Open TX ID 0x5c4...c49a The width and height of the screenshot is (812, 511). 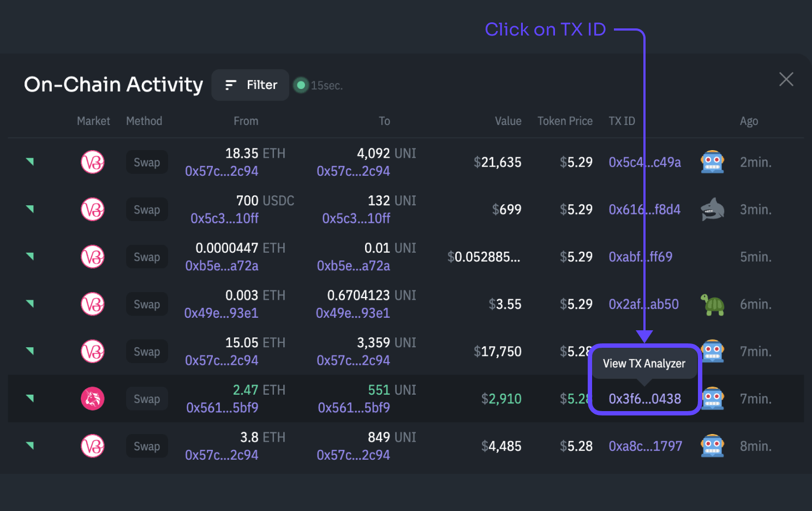[x=644, y=162]
